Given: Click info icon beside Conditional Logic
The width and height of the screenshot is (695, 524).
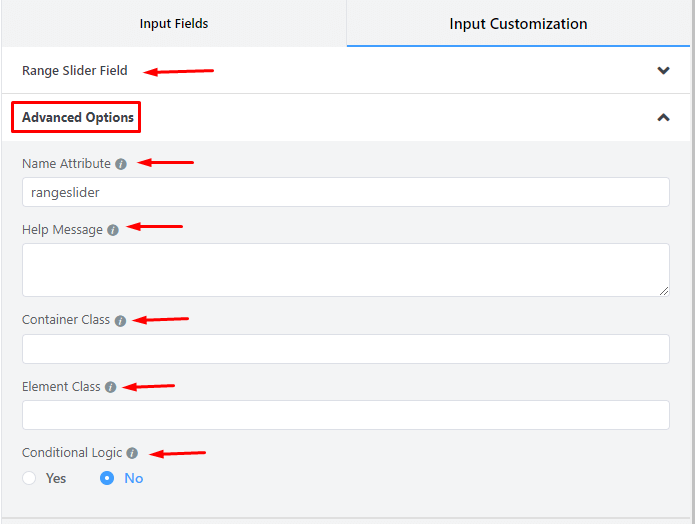Looking at the screenshot, I should pyautogui.click(x=132, y=453).
